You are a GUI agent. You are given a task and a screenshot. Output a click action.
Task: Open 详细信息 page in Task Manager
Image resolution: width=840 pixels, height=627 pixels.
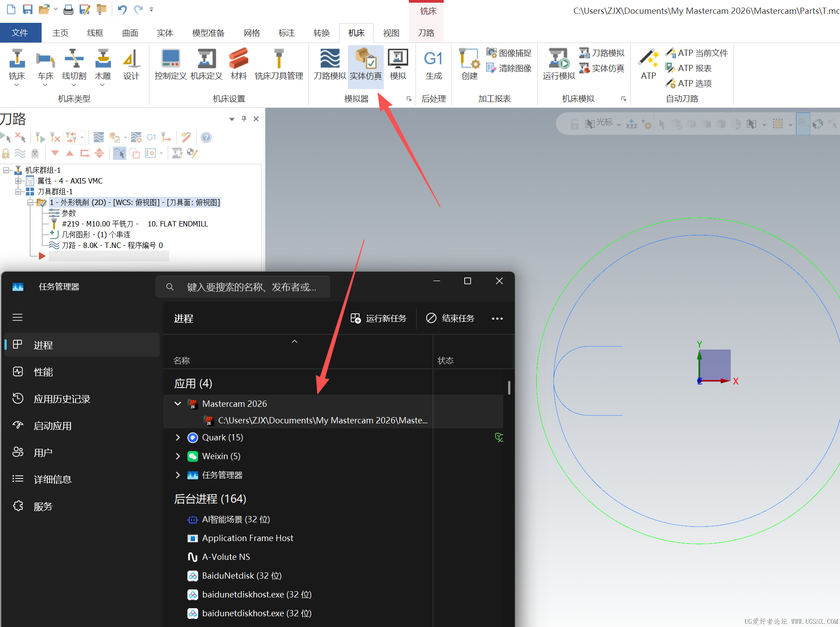pyautogui.click(x=82, y=479)
